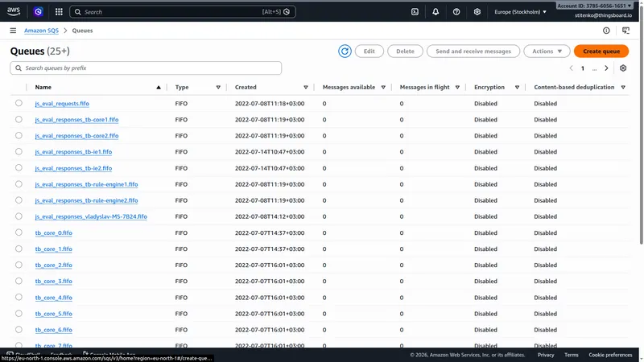Click the Edit button
The width and height of the screenshot is (644, 362).
pos(369,51)
